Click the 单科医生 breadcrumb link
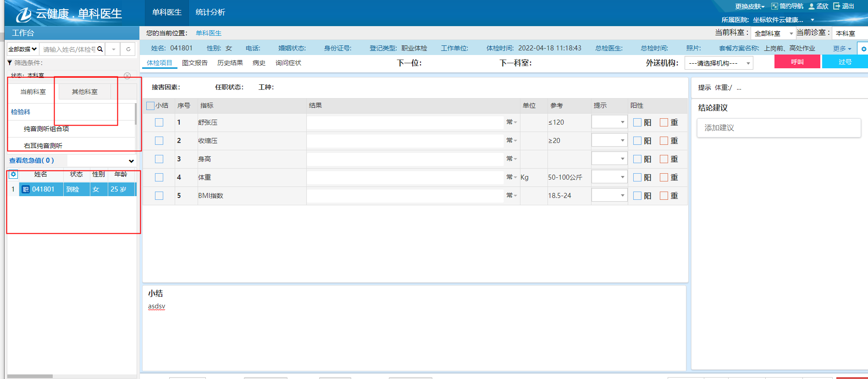The height and width of the screenshot is (379, 868). [x=209, y=33]
